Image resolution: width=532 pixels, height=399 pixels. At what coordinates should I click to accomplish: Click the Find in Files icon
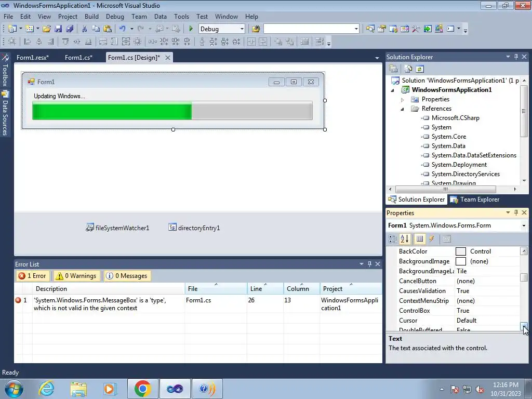[256, 29]
